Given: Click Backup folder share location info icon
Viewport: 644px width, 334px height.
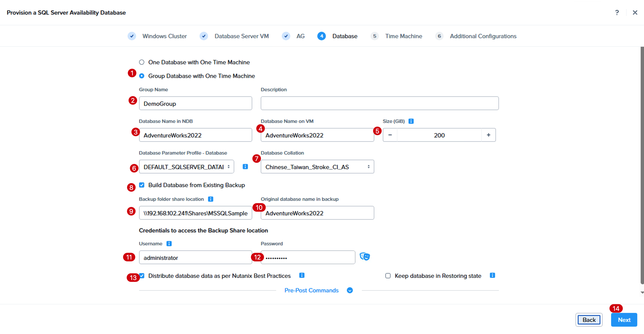Looking at the screenshot, I should [211, 199].
